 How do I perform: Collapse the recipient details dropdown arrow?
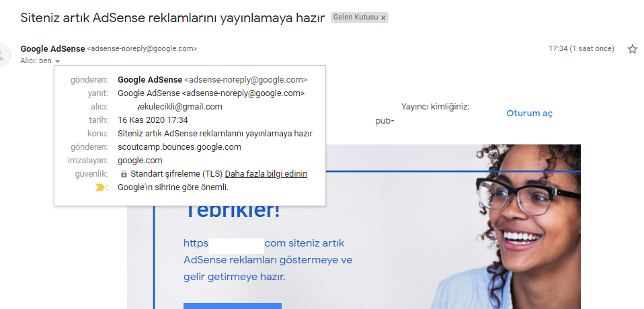click(x=58, y=61)
